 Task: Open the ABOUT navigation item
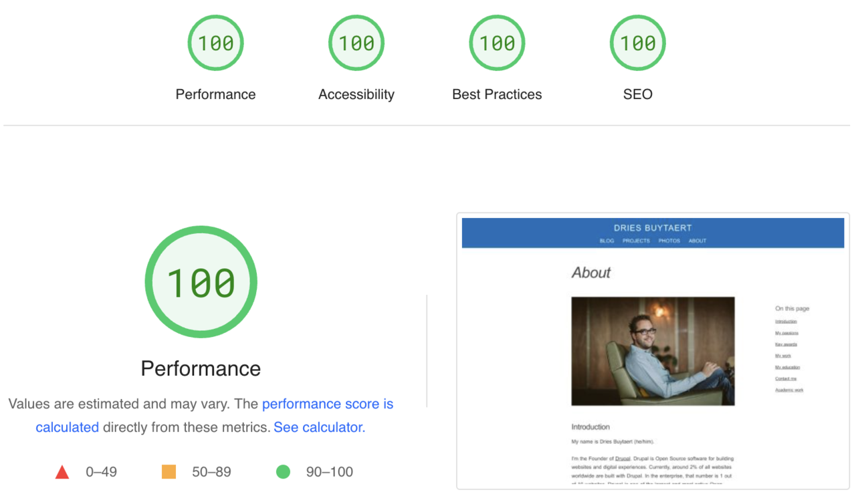point(698,241)
